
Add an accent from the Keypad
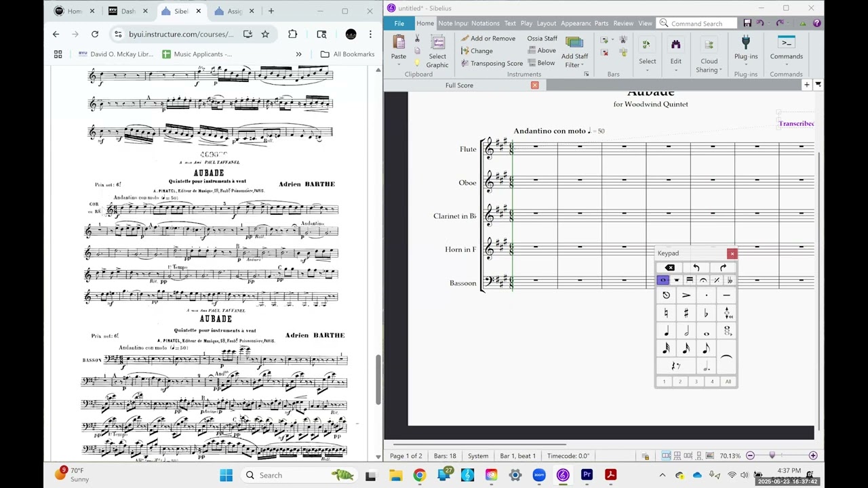pos(686,296)
